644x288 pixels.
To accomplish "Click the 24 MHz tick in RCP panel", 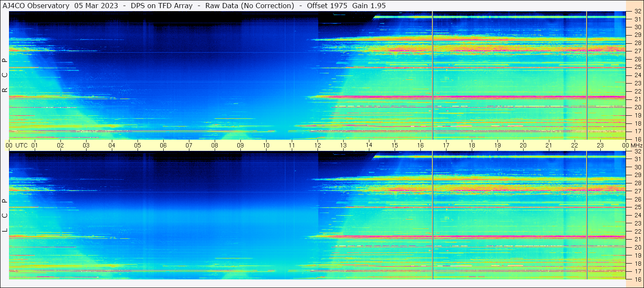I will [638, 75].
